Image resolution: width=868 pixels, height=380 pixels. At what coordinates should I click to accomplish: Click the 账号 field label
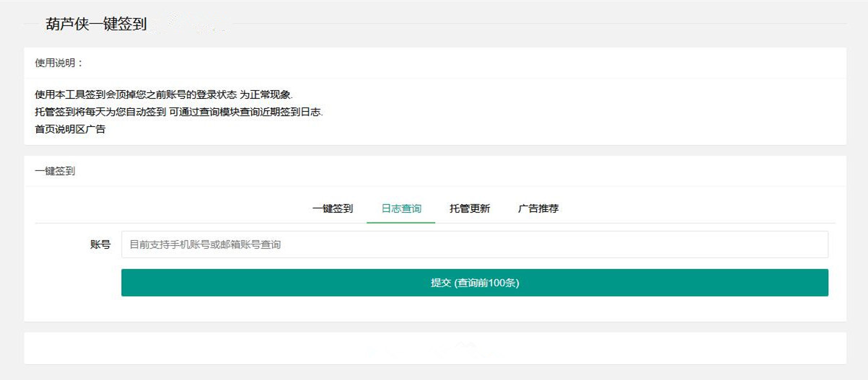pyautogui.click(x=100, y=244)
